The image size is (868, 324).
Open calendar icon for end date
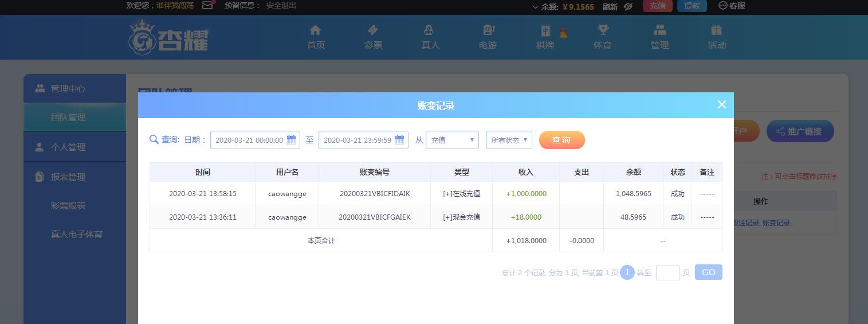pyautogui.click(x=399, y=139)
